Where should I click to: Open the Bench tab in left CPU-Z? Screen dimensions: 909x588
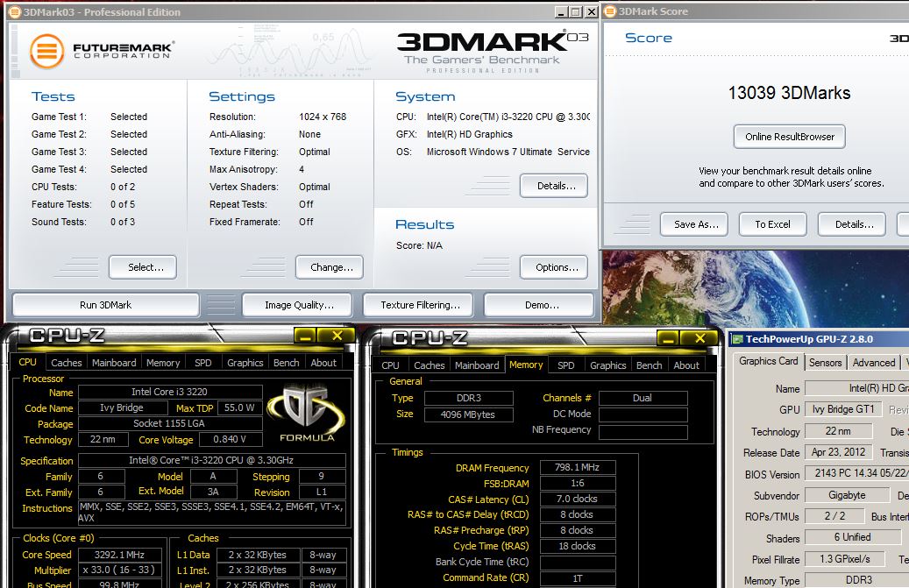click(x=287, y=363)
